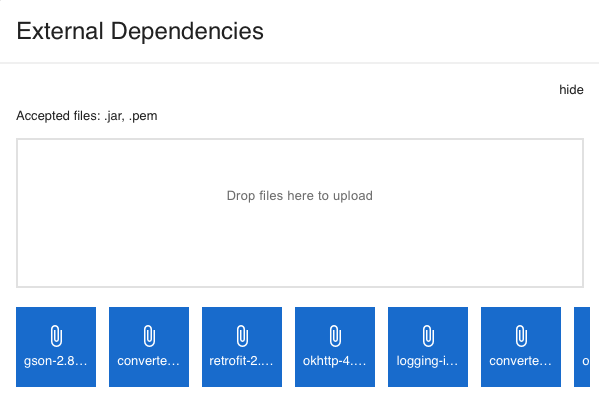This screenshot has height=406, width=599.
Task: Select the retrofit-2… file name label
Action: (241, 361)
